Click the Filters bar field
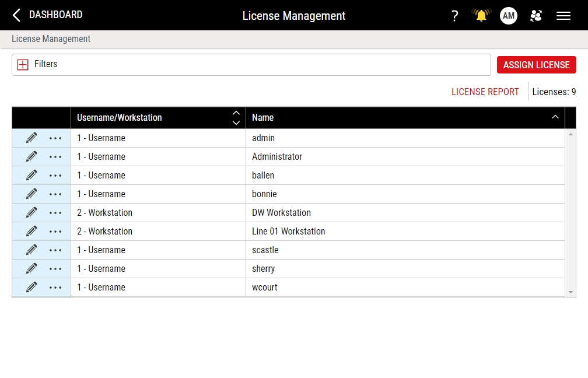588x378 pixels. [251, 65]
